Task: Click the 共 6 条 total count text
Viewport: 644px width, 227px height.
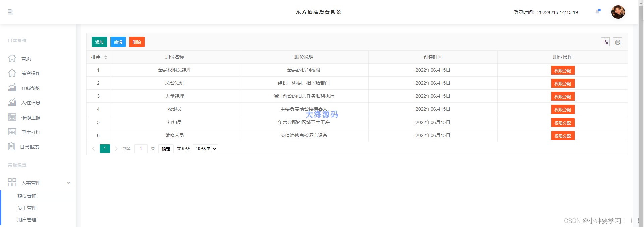Action: [183, 149]
